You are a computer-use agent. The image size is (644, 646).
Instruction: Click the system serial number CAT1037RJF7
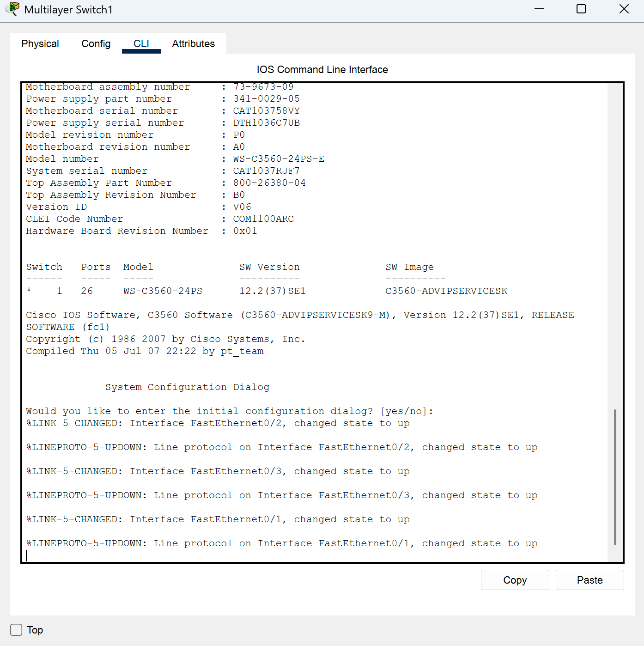(266, 171)
